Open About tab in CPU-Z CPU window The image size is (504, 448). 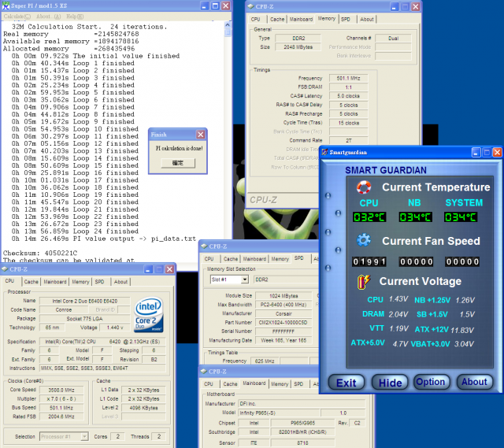120,282
